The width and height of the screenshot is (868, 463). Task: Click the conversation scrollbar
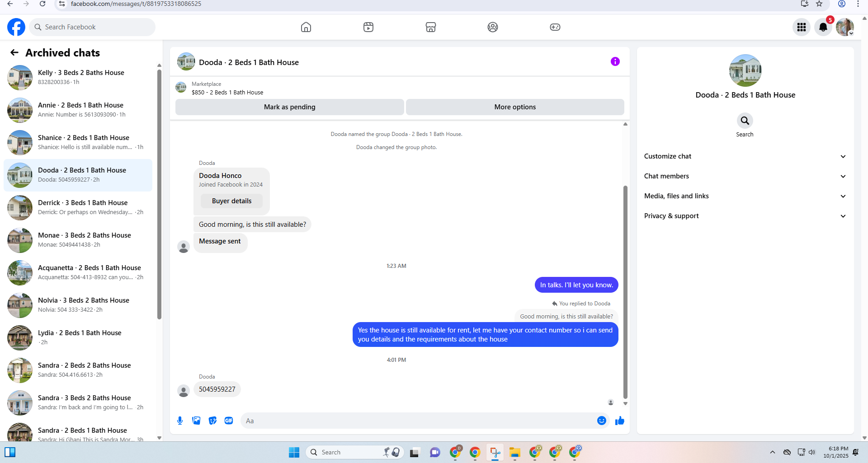pyautogui.click(x=625, y=292)
